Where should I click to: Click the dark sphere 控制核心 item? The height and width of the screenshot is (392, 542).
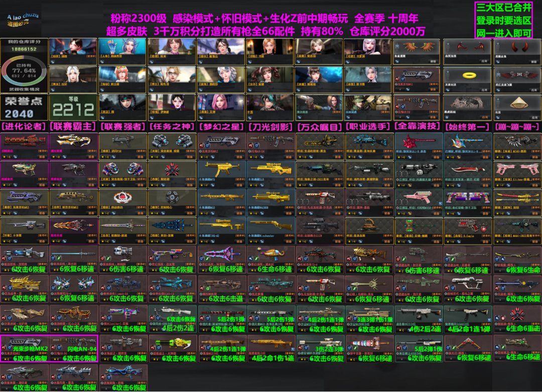[172, 203]
